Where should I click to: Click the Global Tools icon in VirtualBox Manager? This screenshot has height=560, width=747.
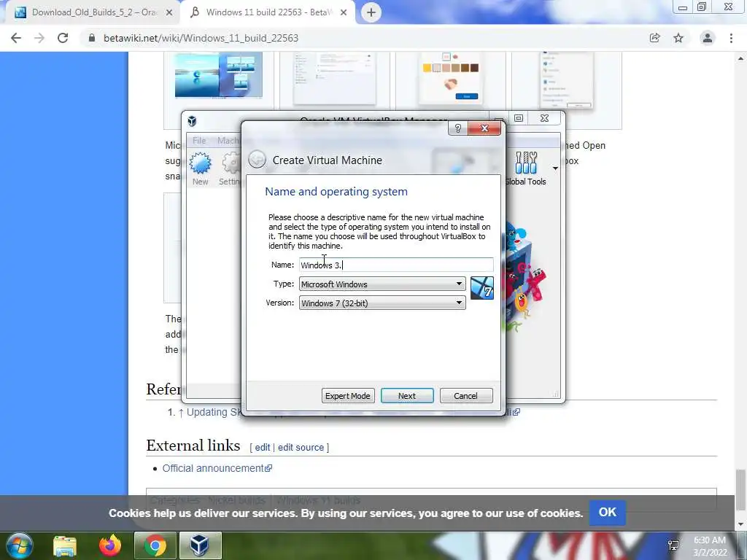(526, 169)
